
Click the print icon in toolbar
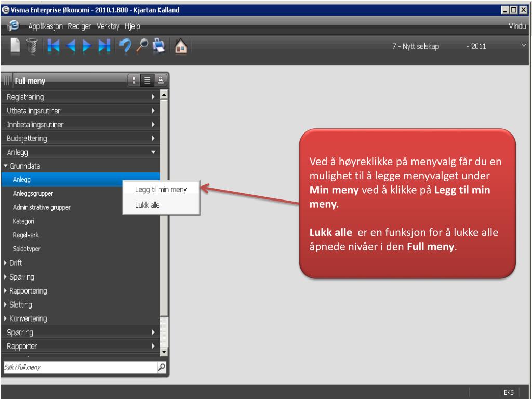click(x=159, y=46)
